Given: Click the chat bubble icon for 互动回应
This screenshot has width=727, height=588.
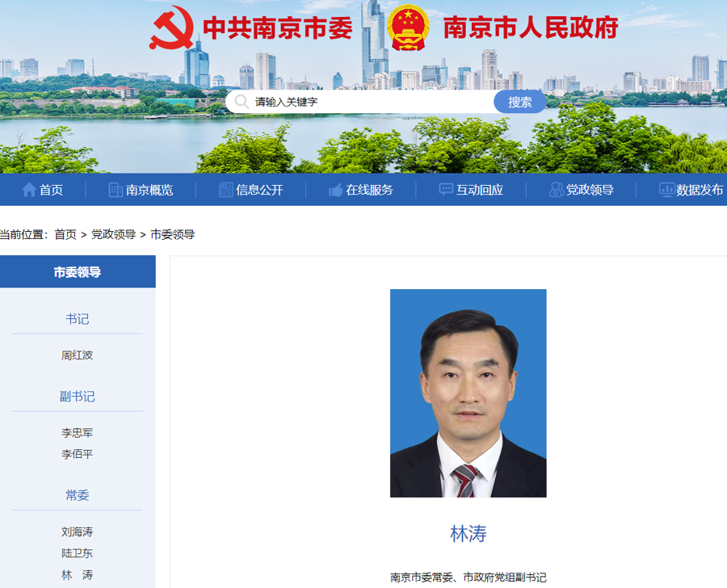Looking at the screenshot, I should [x=446, y=190].
